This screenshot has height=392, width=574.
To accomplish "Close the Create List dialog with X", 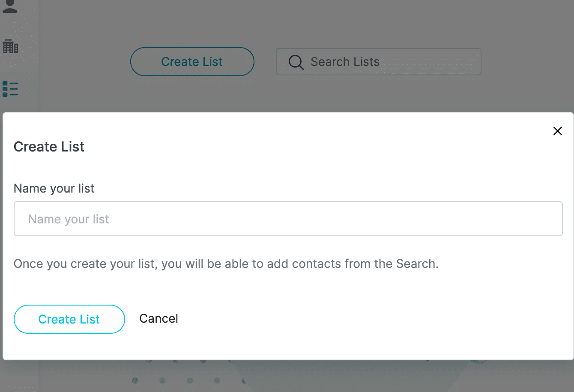I will [557, 131].
